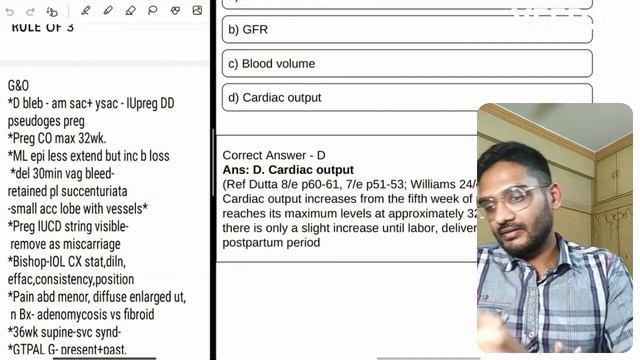Select the Eraser tool
Image resolution: width=640 pixels, height=360 pixels.
131,11
